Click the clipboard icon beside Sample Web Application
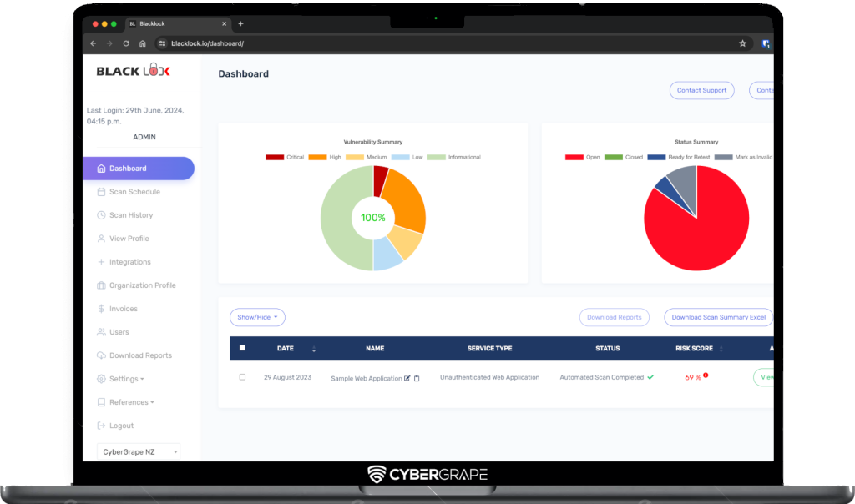 pos(417,378)
